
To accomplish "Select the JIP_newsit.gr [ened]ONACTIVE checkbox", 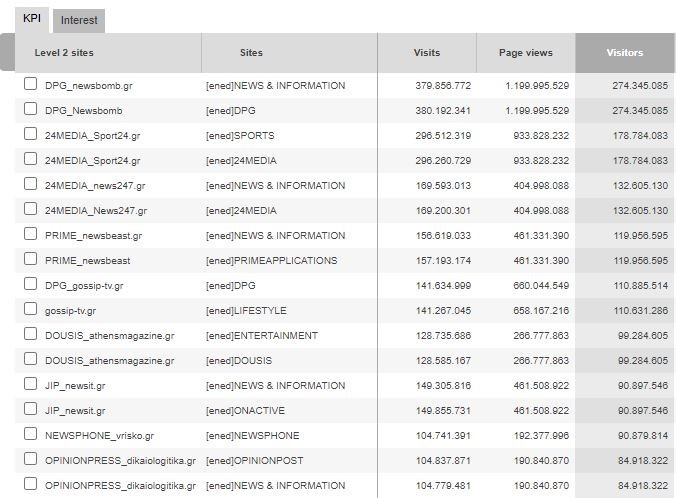I will tap(31, 409).
